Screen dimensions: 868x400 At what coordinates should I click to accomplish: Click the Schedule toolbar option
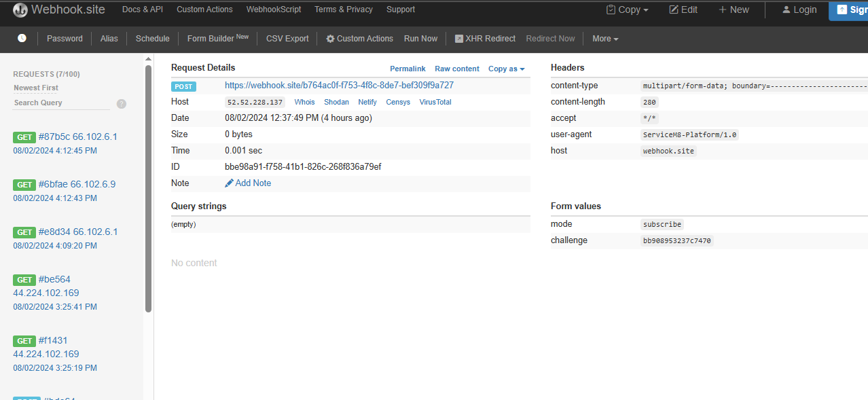pyautogui.click(x=153, y=39)
